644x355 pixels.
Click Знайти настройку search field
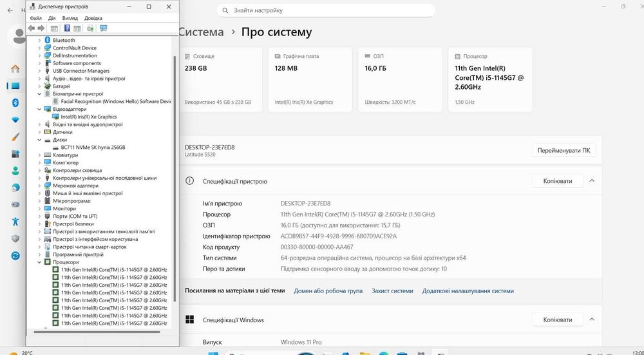point(326,10)
